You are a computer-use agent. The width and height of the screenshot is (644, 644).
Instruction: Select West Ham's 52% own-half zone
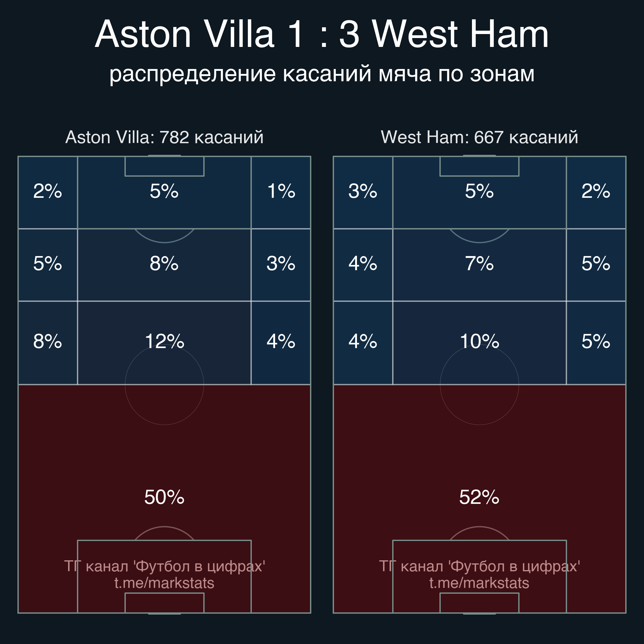tap(479, 499)
